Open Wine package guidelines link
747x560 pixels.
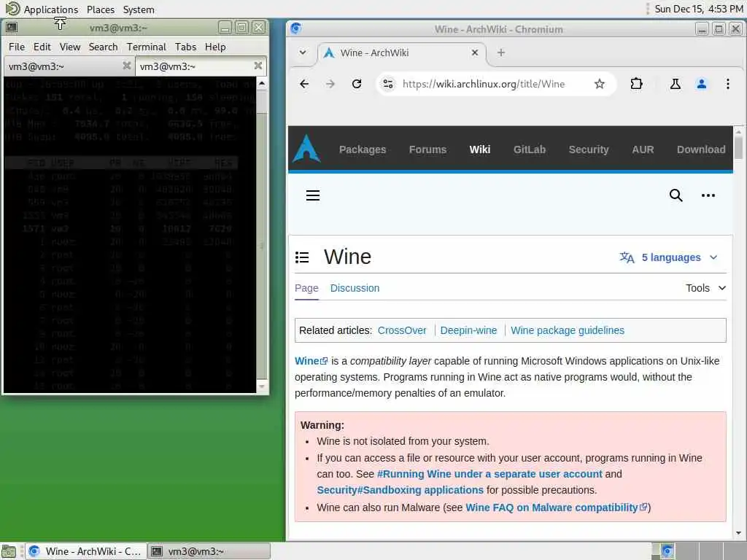tap(568, 330)
